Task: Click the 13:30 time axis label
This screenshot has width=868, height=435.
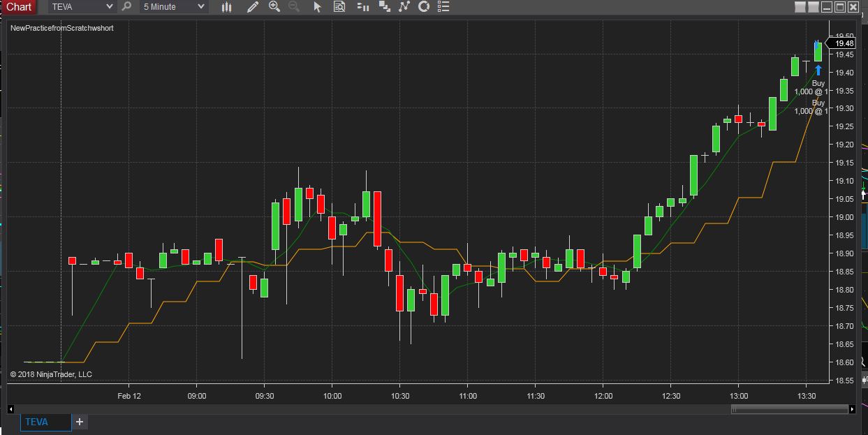Action: pyautogui.click(x=807, y=396)
